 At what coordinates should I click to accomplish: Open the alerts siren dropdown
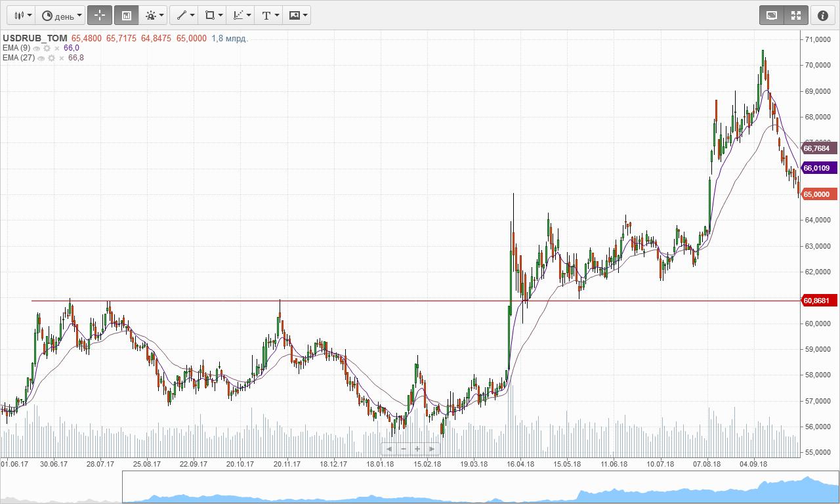click(x=155, y=15)
